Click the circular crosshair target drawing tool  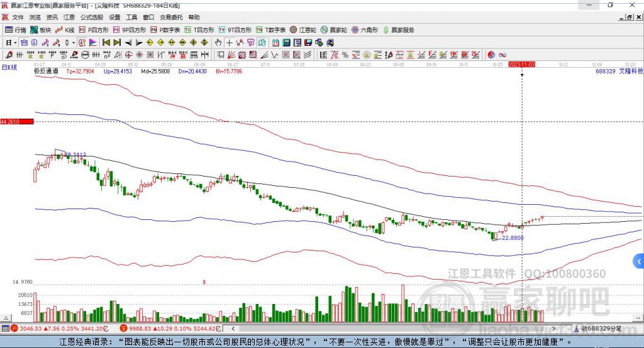pyautogui.click(x=128, y=55)
